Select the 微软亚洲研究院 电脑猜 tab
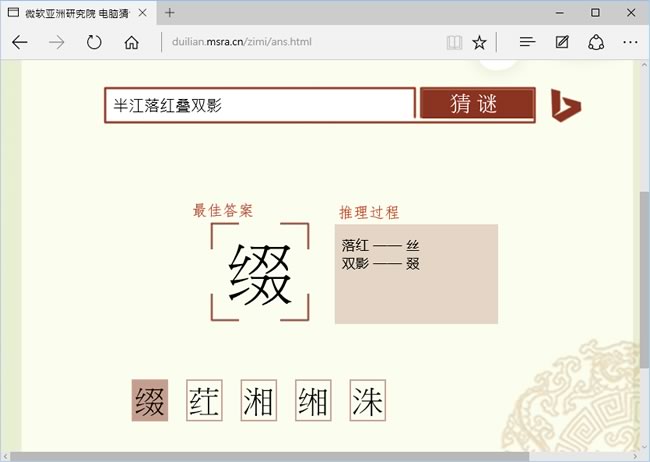Viewport: 650px width, 462px height. (78, 13)
